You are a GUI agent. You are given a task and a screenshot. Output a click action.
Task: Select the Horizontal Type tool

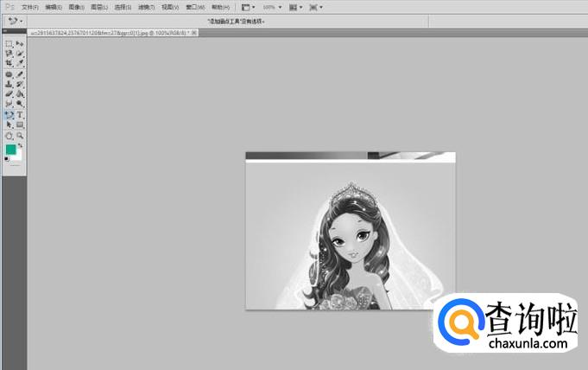point(20,115)
